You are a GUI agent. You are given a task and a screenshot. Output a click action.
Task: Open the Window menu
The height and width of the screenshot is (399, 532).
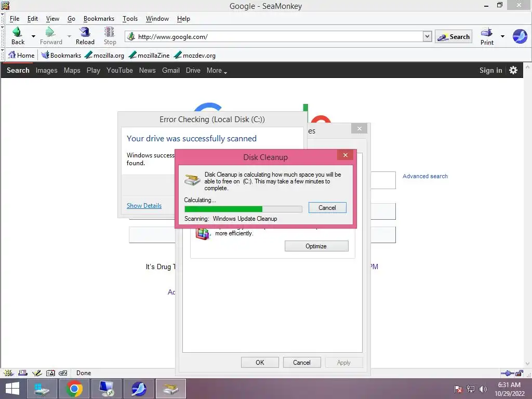pyautogui.click(x=157, y=19)
